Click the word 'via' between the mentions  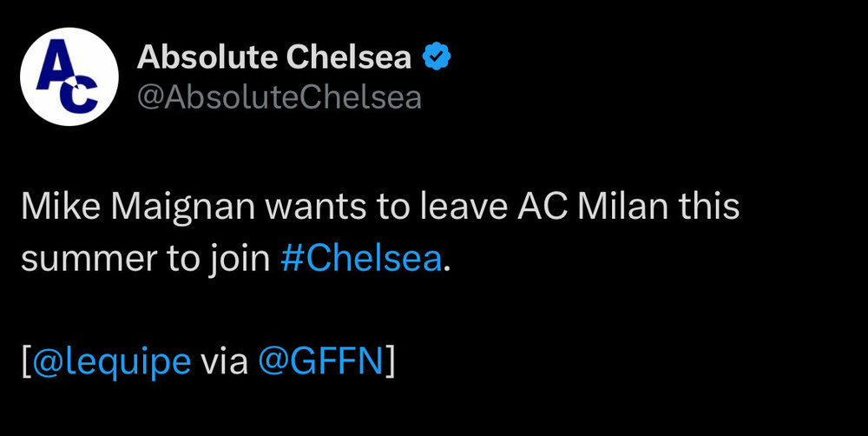click(x=224, y=363)
